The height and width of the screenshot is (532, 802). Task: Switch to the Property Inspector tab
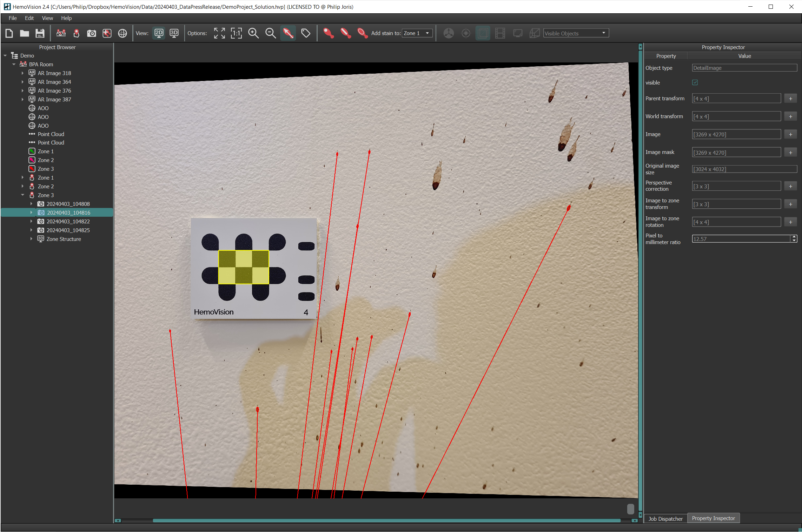pos(713,518)
